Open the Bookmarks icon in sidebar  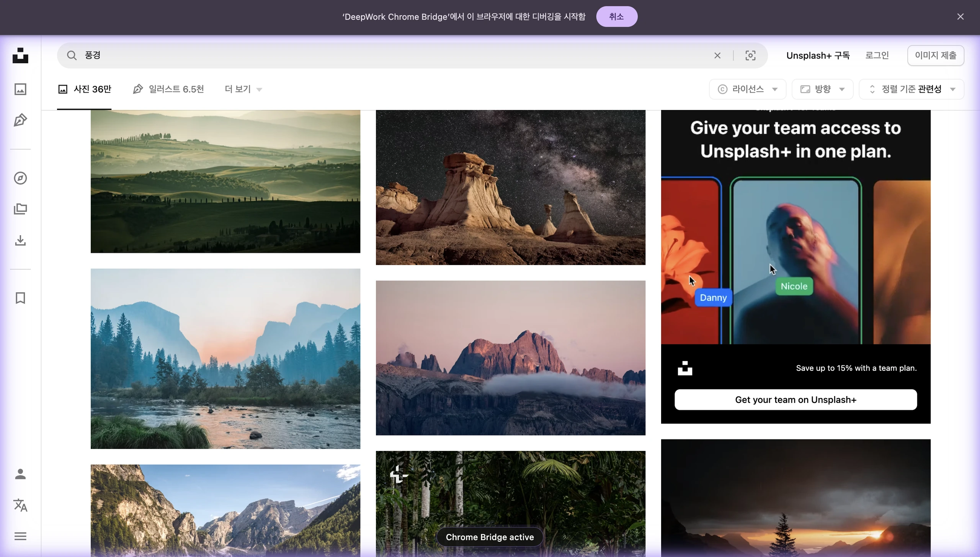20,298
